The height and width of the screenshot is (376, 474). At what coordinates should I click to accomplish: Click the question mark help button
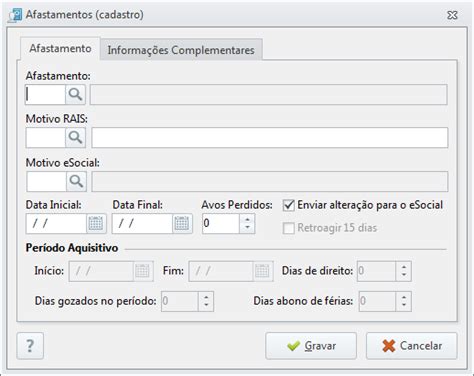(30, 346)
